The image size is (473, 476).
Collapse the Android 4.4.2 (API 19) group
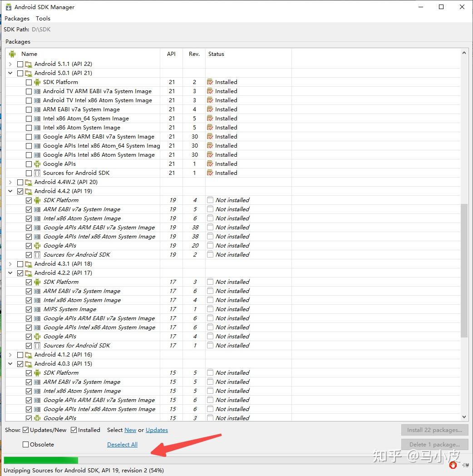click(10, 191)
